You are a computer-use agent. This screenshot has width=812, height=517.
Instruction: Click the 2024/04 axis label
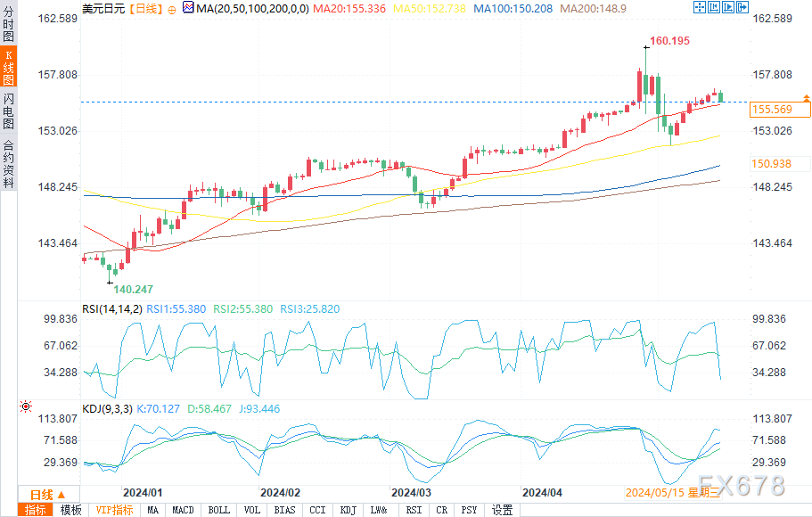coord(542,493)
